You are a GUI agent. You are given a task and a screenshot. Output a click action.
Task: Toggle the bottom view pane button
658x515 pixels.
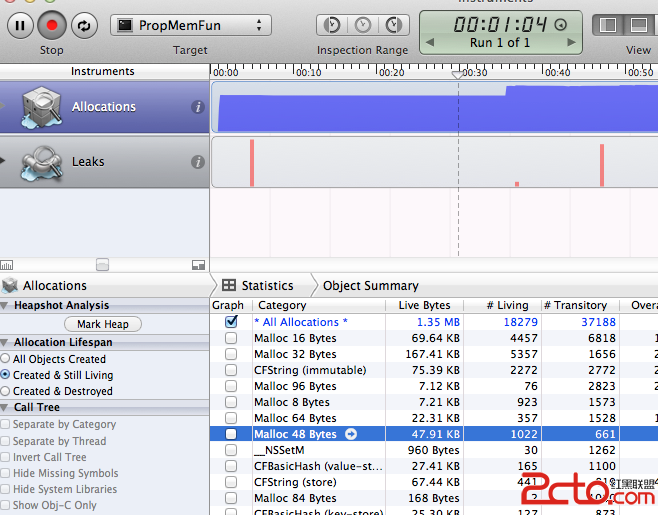pyautogui.click(x=639, y=26)
